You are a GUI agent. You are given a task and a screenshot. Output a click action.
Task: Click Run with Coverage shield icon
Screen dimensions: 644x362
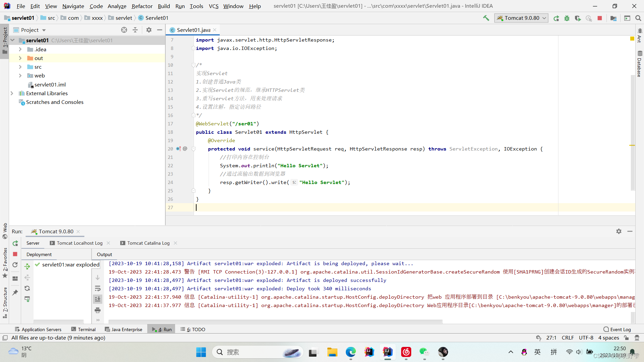(578, 18)
